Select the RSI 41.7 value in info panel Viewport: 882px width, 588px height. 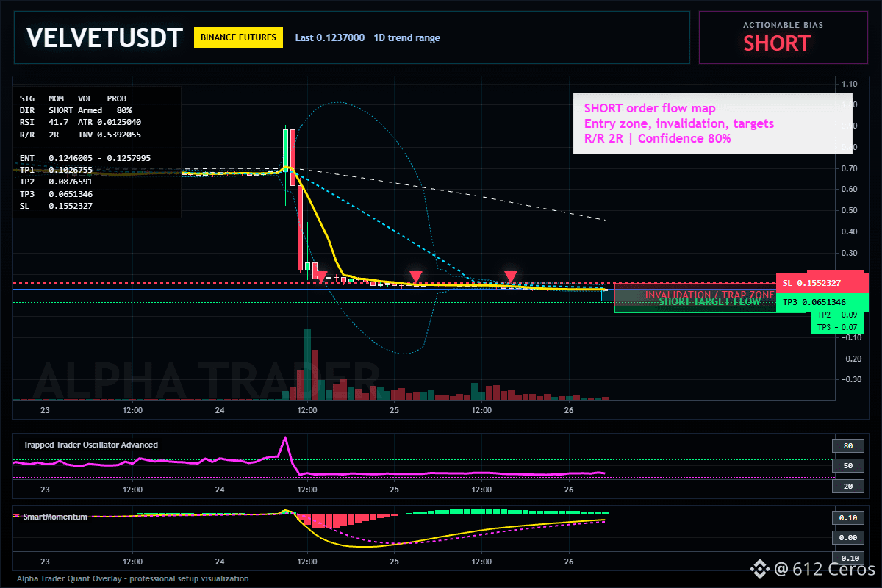44,122
